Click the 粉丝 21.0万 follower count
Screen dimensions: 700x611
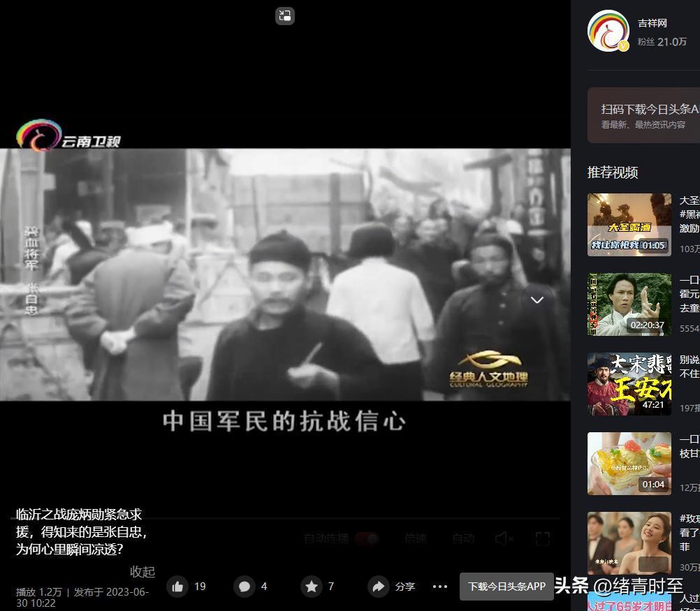click(x=662, y=42)
